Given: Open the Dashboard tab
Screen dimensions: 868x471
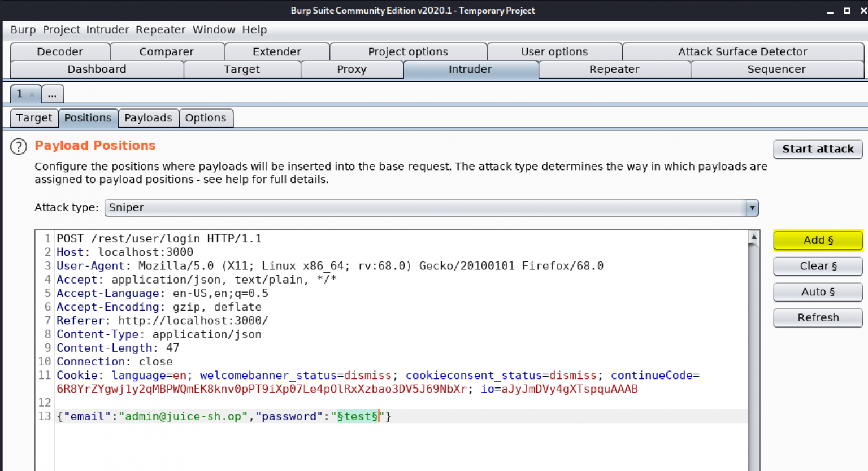Looking at the screenshot, I should coord(96,69).
